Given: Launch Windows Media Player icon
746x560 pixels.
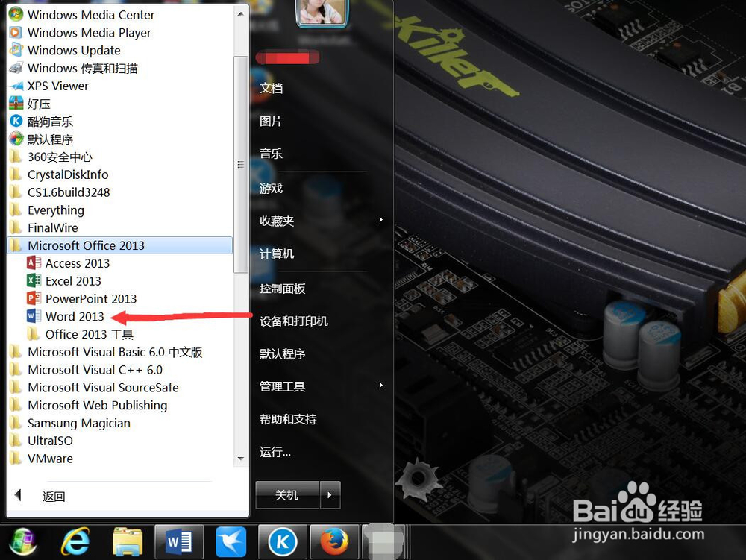Looking at the screenshot, I should 16,32.
